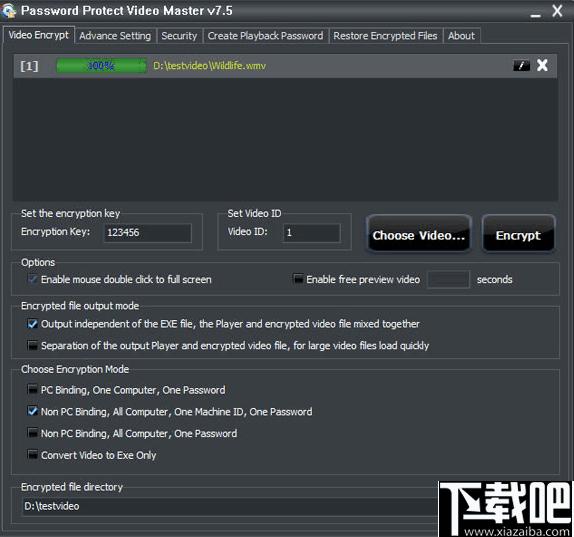
Task: Open the Security tab
Action: pos(179,36)
